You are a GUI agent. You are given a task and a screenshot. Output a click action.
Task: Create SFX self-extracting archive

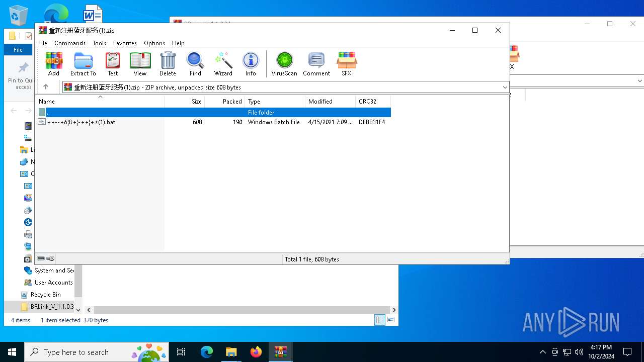(x=346, y=64)
